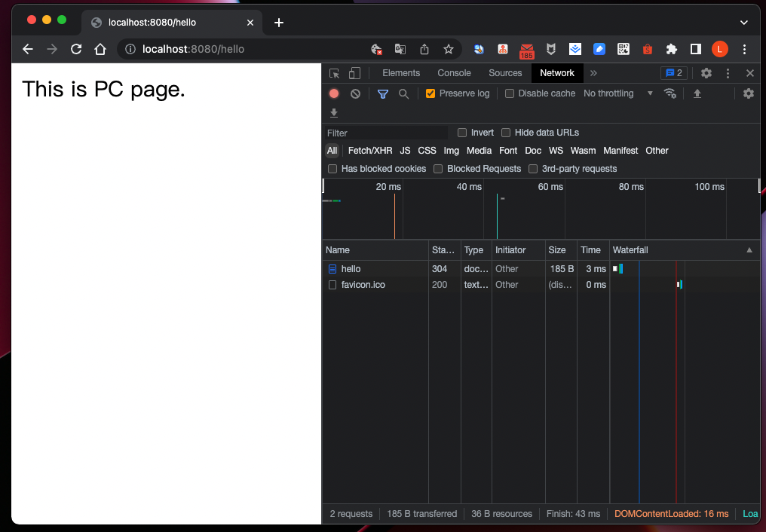The image size is (766, 532).
Task: Select the inspect element tool
Action: 334,73
